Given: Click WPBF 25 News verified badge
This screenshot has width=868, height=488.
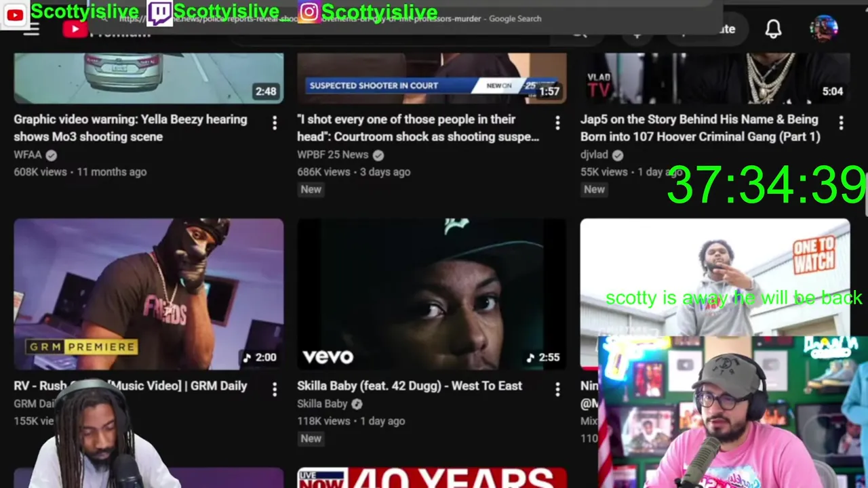Looking at the screenshot, I should click(x=378, y=155).
